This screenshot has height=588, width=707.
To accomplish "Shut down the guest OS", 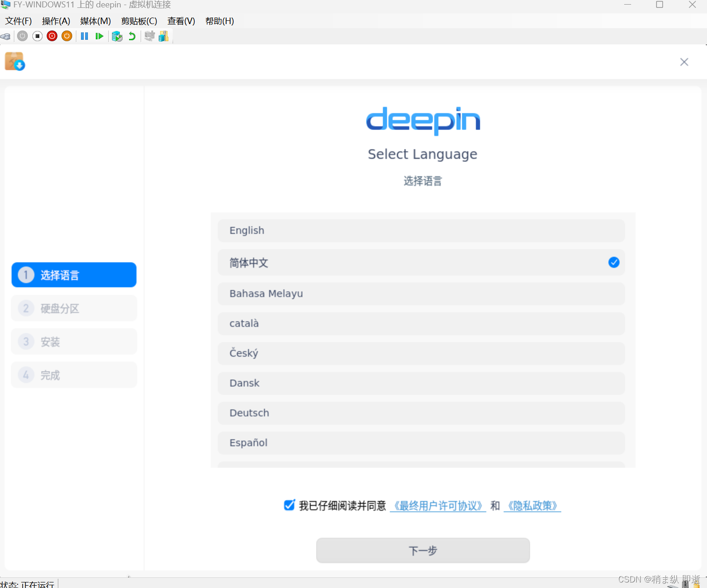I will [52, 36].
